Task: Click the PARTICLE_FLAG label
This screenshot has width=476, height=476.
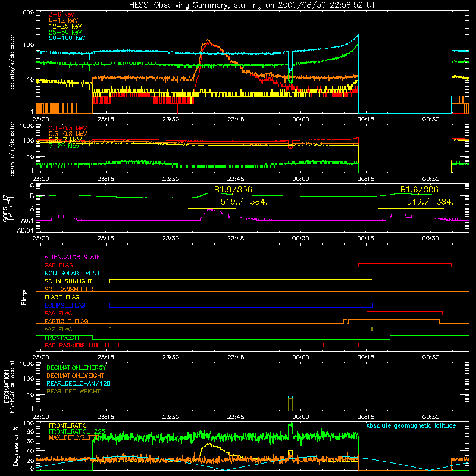Action: point(67,321)
